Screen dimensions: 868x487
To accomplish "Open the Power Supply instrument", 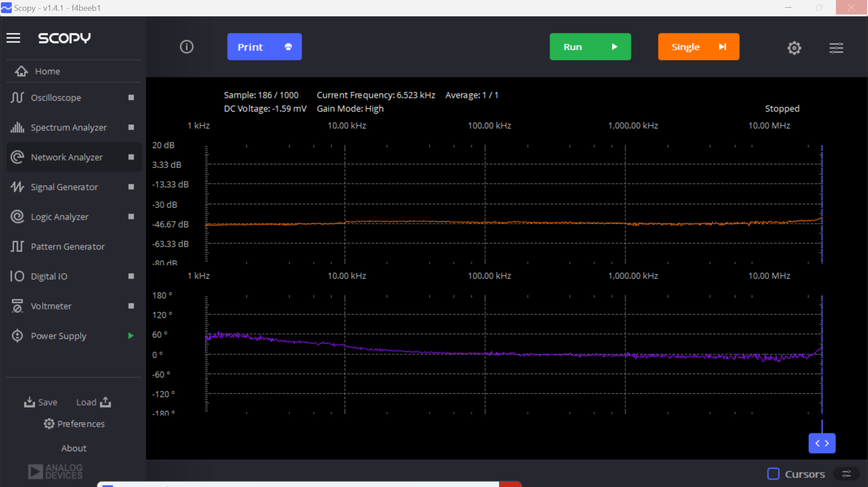I will click(x=74, y=336).
